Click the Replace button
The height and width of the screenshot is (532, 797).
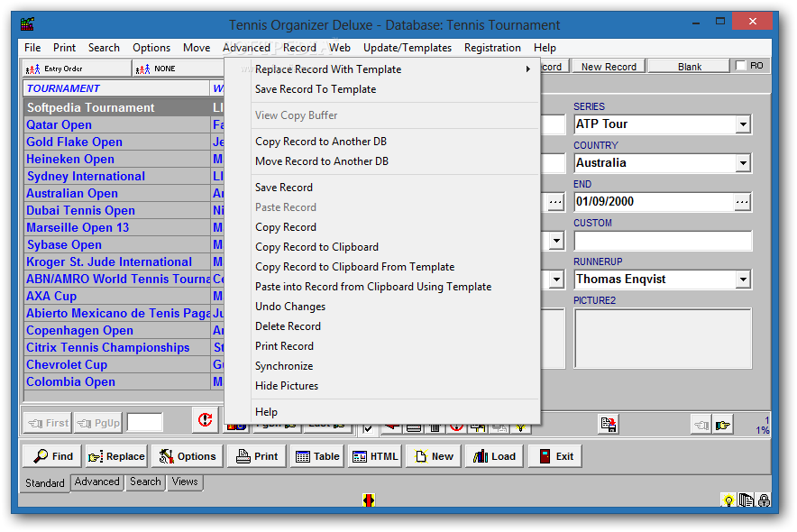[x=116, y=456]
